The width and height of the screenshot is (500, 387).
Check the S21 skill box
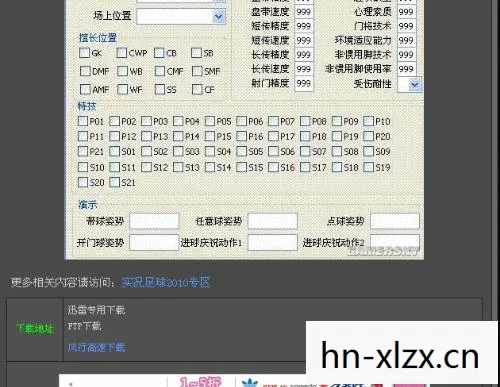point(114,182)
